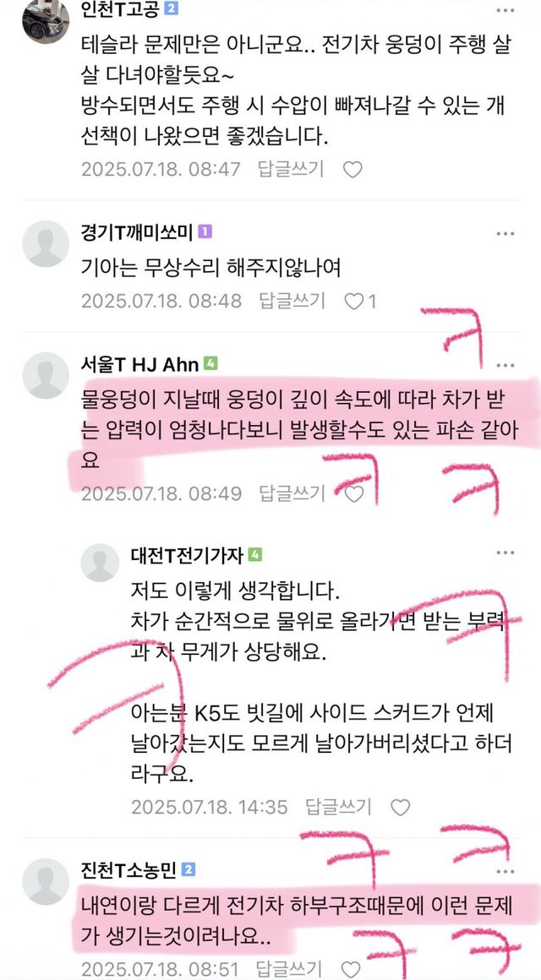
Task: Open the 대전T전기가자 username profile
Action: (x=187, y=555)
